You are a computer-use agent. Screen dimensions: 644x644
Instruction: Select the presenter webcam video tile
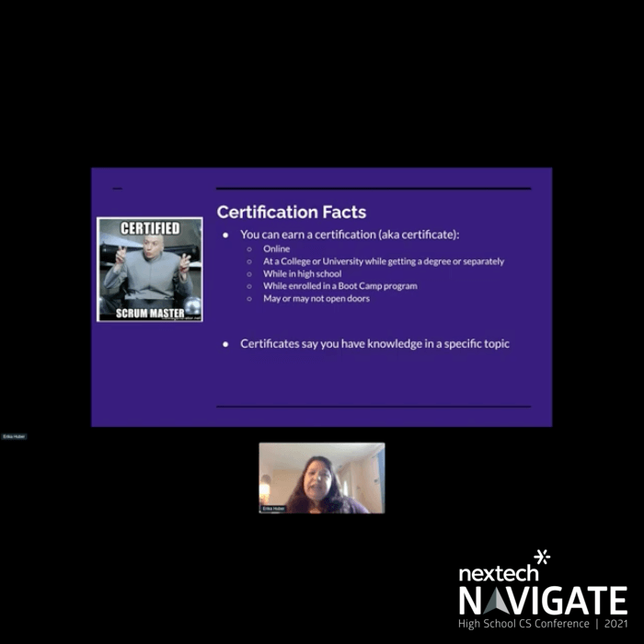coord(321,477)
